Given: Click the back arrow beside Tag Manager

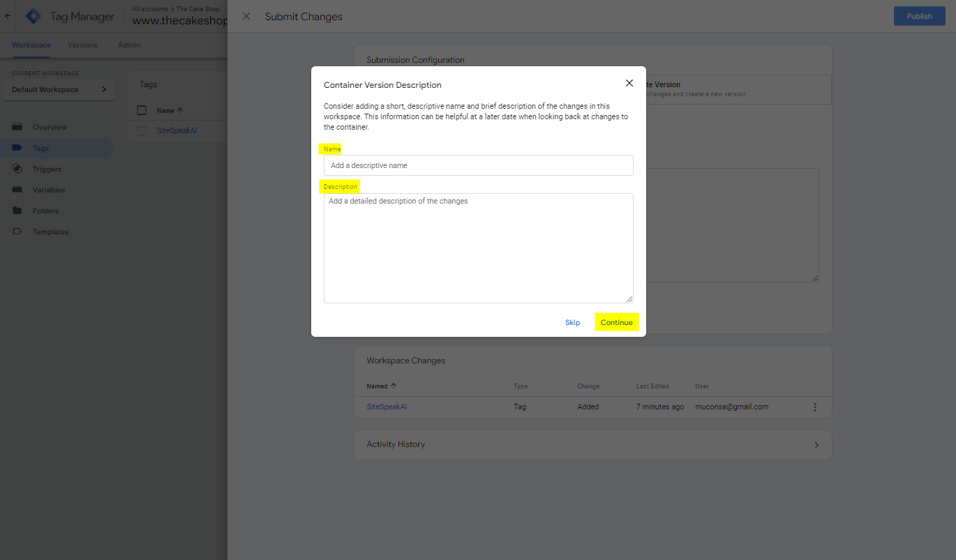Looking at the screenshot, I should [x=8, y=16].
